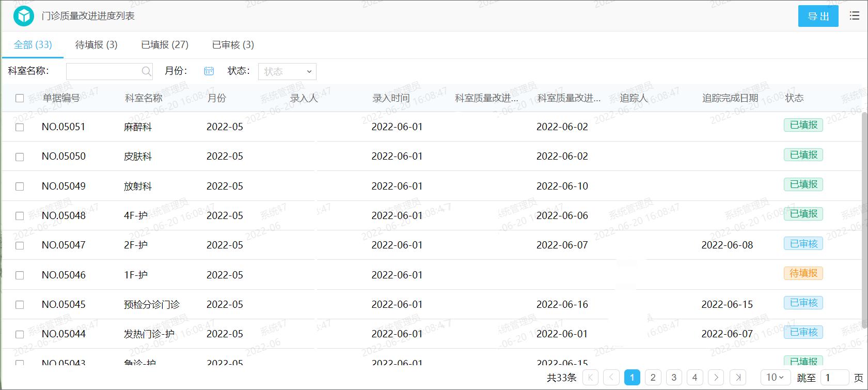Click the search magnifier in 科室名称 field
868x390 pixels.
[x=147, y=71]
